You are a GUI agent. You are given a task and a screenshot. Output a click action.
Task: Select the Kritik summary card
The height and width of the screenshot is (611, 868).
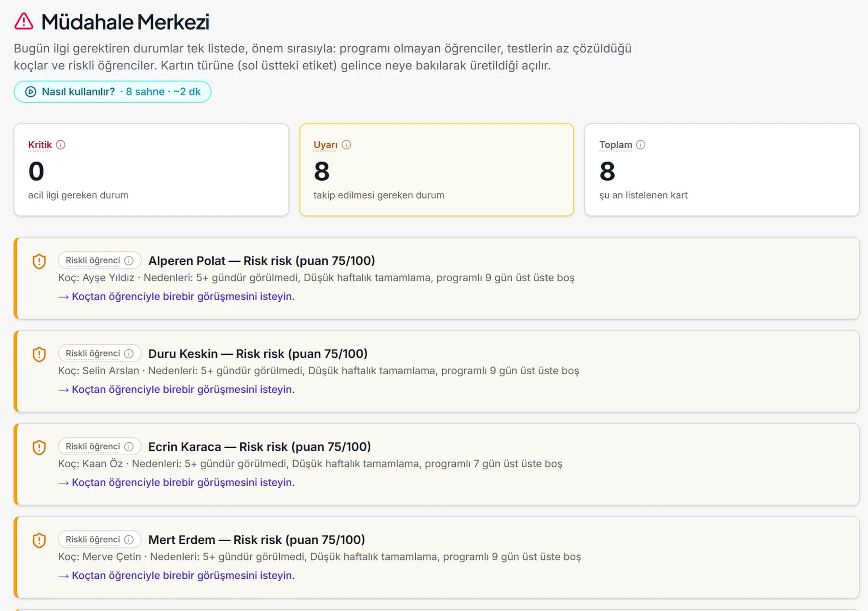(x=151, y=170)
